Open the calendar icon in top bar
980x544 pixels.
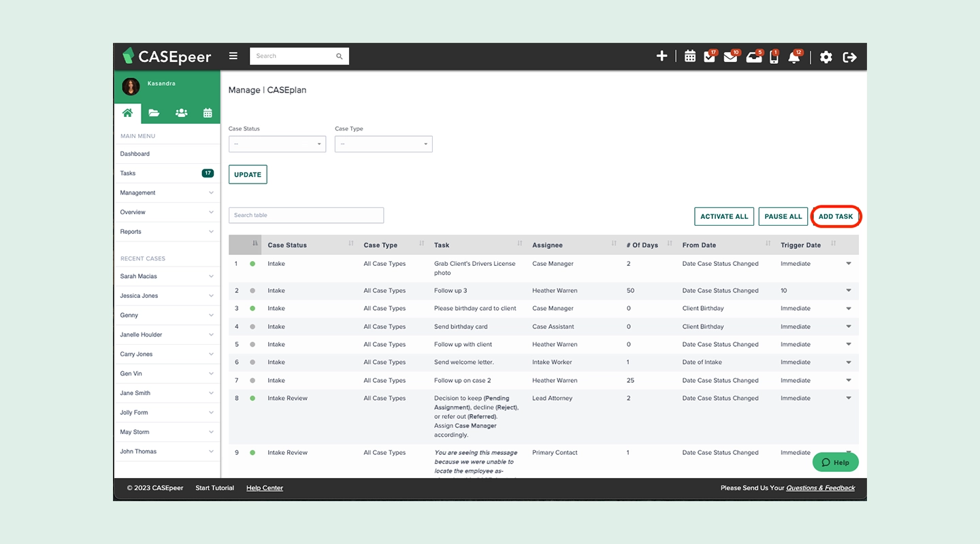(690, 56)
